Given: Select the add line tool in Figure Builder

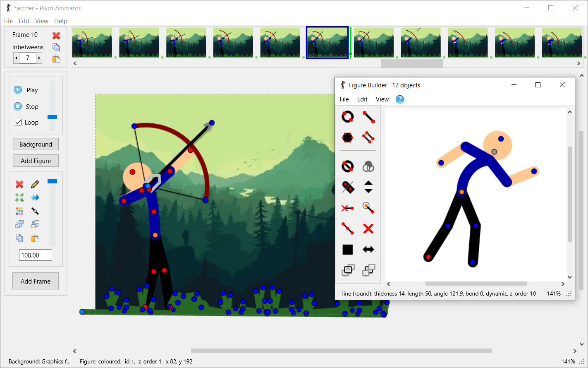Looking at the screenshot, I should (x=368, y=117).
